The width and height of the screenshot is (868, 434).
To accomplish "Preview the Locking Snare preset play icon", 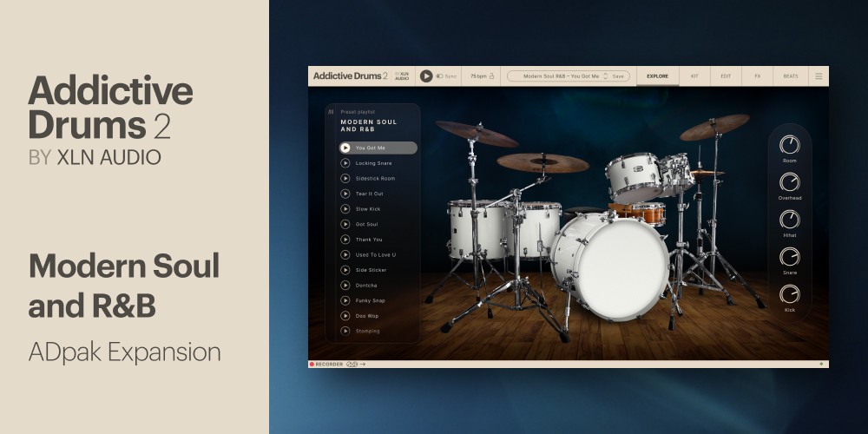I will [x=345, y=163].
